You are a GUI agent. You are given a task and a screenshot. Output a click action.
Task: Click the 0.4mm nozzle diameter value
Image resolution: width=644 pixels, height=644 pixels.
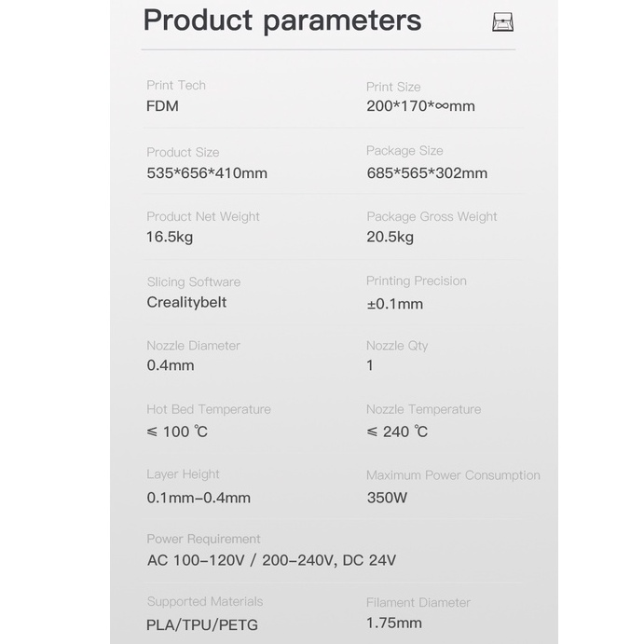171,365
